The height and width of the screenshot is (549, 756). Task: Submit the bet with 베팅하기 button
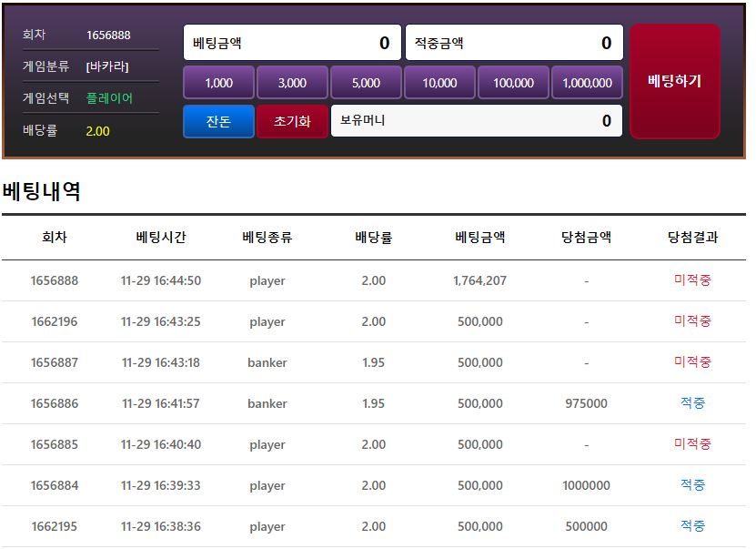coord(674,81)
